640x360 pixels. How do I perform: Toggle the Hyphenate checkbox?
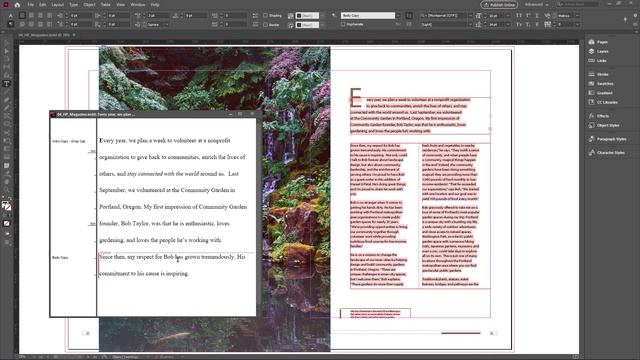[x=343, y=24]
